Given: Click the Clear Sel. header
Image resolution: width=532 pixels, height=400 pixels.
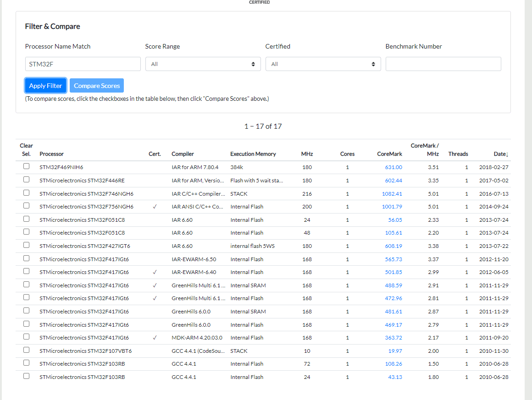Looking at the screenshot, I should coord(26,149).
